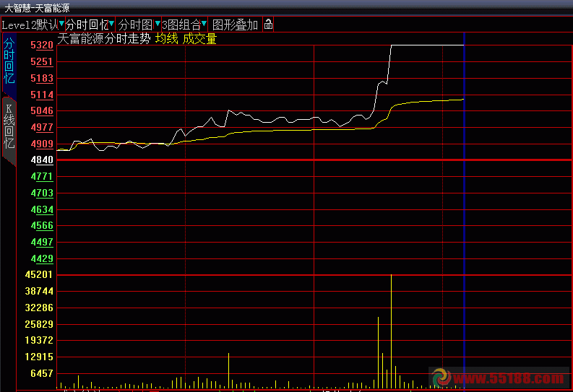Click the 32286 volume label
The width and height of the screenshot is (573, 392).
tap(39, 308)
